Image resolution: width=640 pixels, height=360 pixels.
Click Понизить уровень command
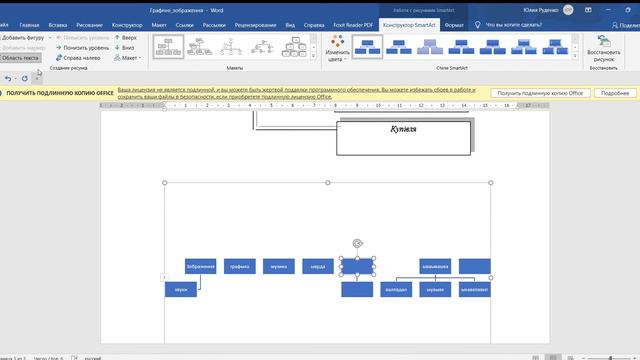83,48
